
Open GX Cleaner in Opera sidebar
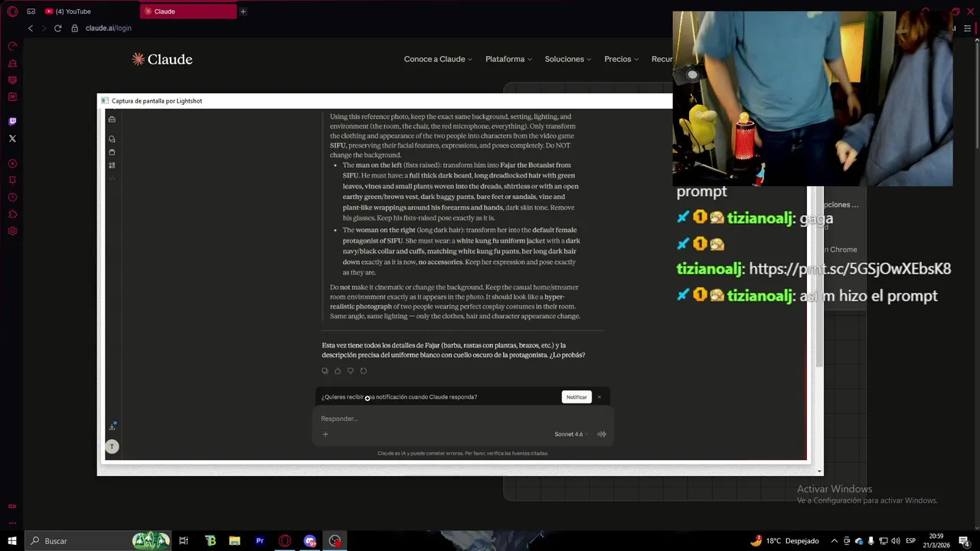[12, 64]
